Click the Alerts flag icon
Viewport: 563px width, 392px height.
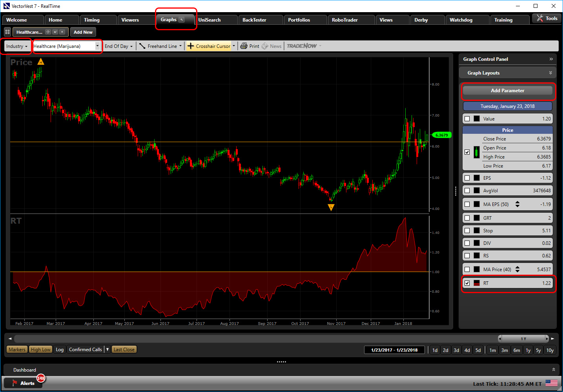15,383
